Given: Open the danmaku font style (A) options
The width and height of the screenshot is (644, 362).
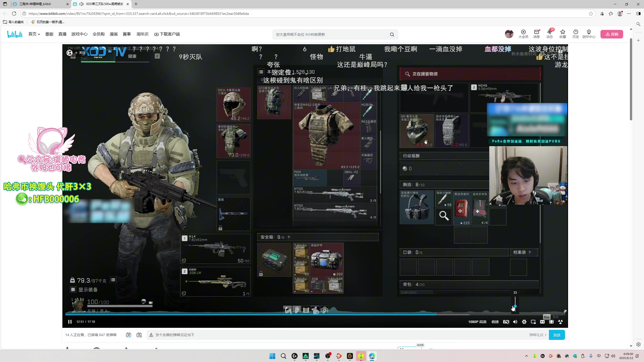Looking at the screenshot, I should (151, 335).
